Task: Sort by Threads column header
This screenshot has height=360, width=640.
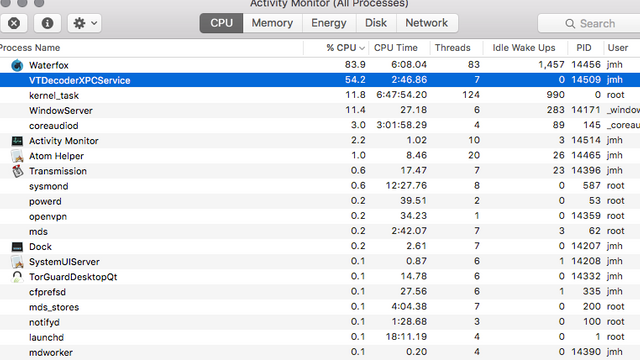Action: click(x=456, y=48)
